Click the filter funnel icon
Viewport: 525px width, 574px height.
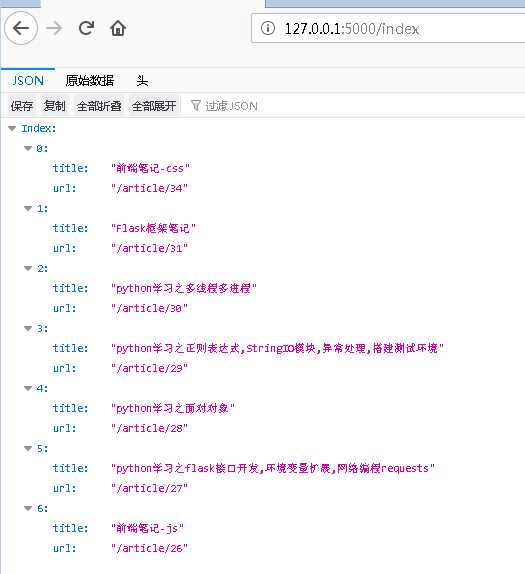coord(196,105)
